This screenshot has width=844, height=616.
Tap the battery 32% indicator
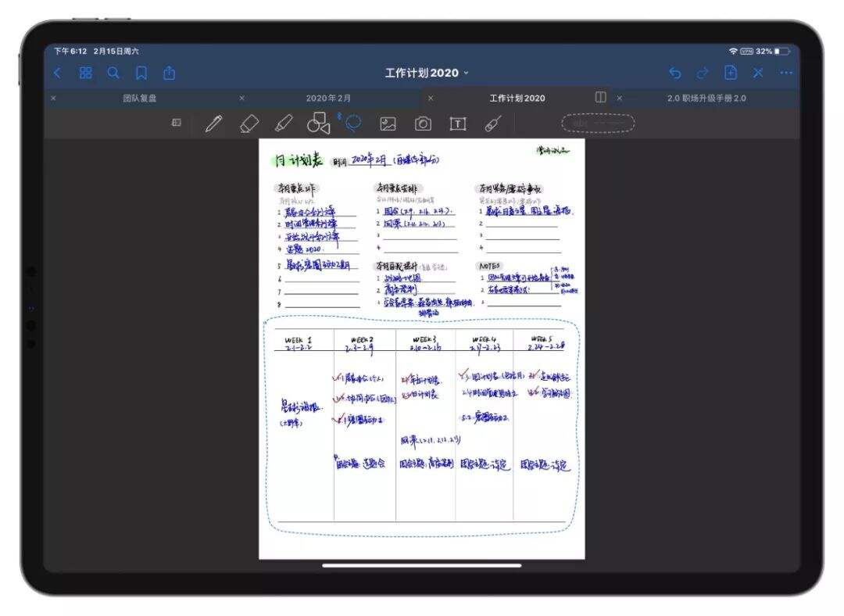pyautogui.click(x=773, y=51)
